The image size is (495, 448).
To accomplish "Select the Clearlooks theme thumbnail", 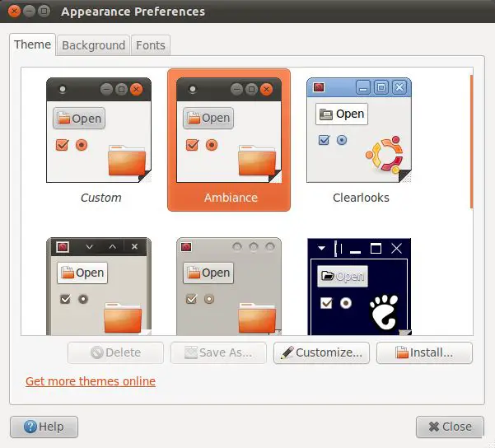I will click(x=358, y=130).
